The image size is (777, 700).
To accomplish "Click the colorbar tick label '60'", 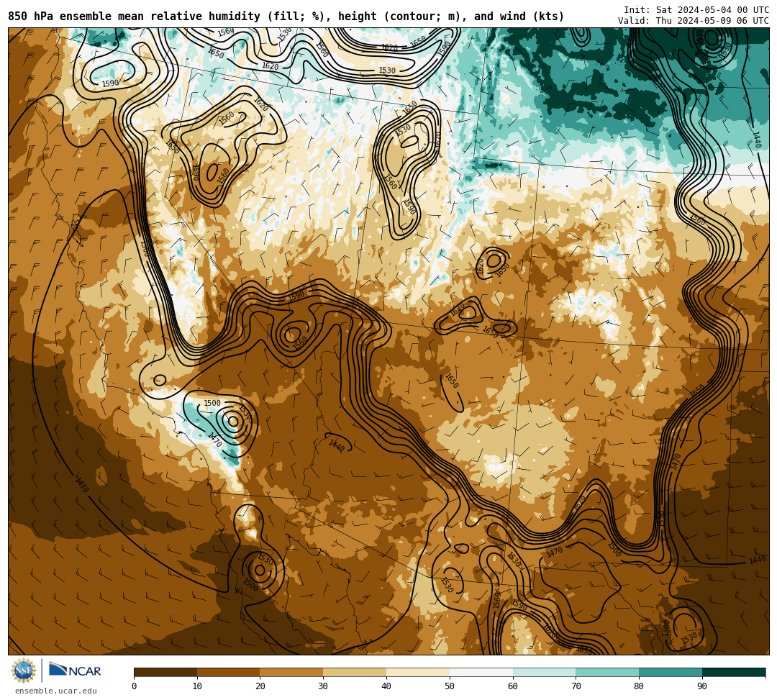I will (x=513, y=686).
